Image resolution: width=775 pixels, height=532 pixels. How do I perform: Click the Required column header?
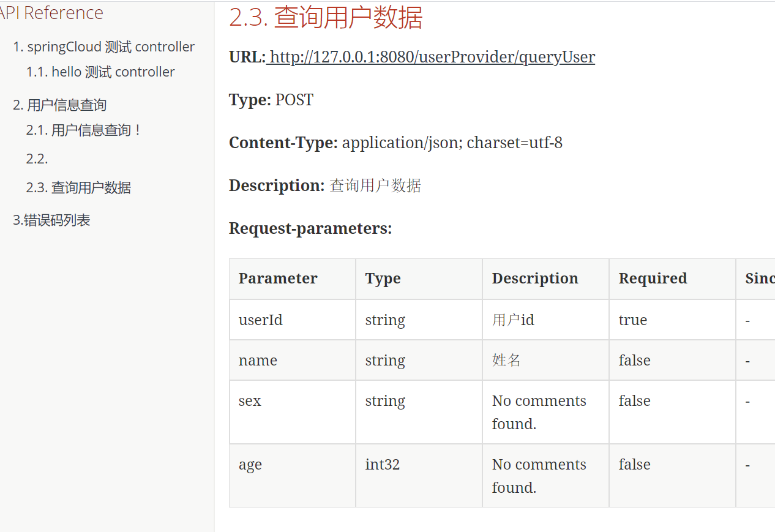tap(653, 279)
